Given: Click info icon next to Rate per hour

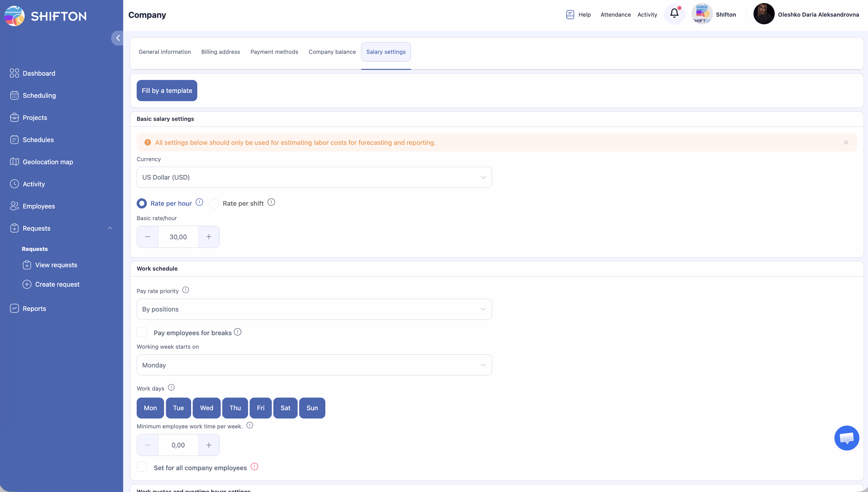Looking at the screenshot, I should tap(199, 202).
